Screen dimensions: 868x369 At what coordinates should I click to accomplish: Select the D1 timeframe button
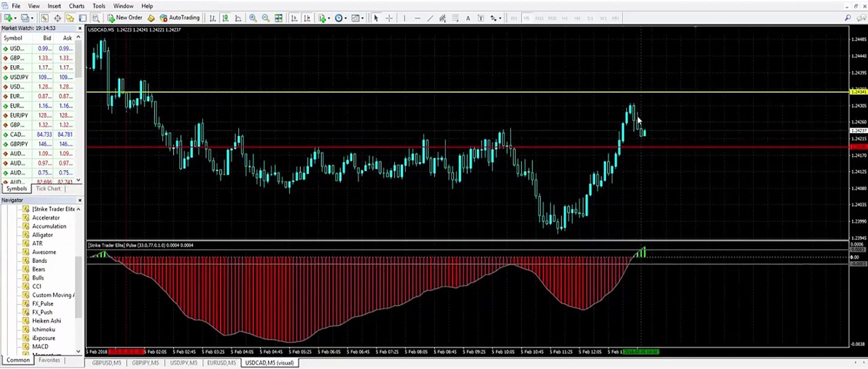[590, 18]
